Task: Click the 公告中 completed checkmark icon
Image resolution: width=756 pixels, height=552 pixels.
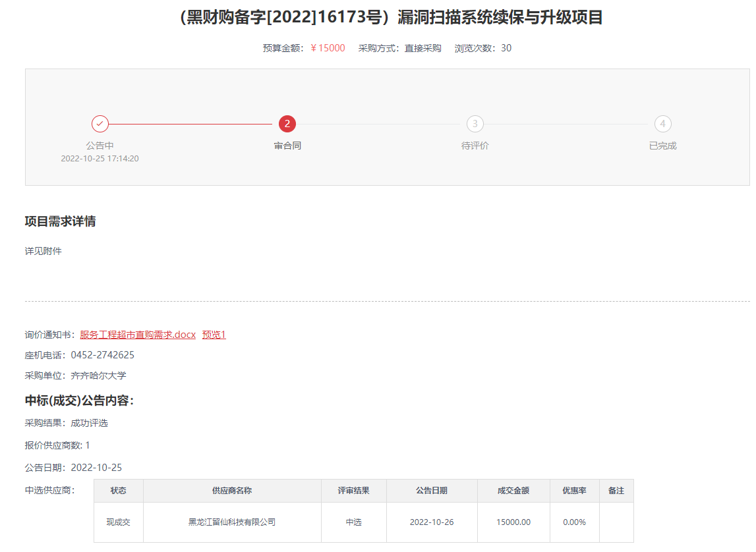Action: (x=100, y=124)
